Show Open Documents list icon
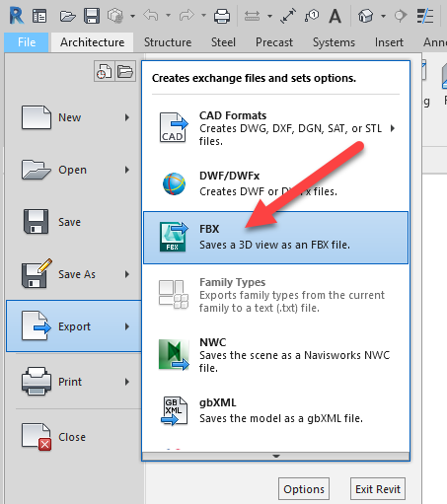This screenshot has height=504, width=447. 125,71
